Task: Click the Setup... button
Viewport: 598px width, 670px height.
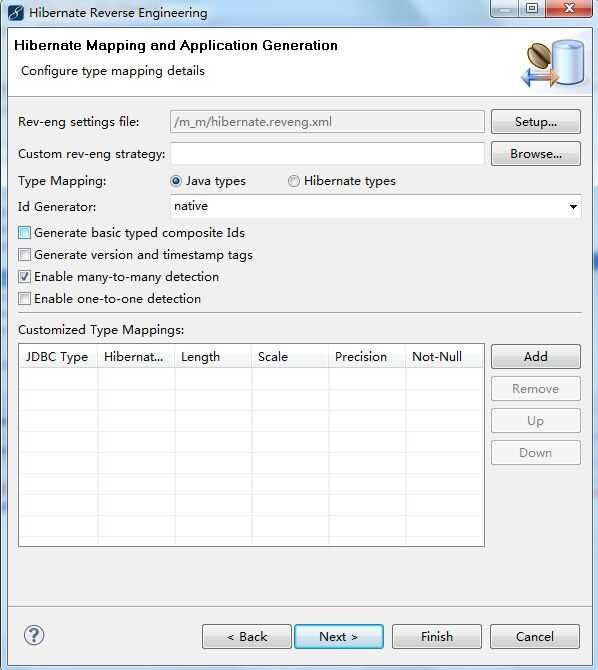Action: [x=536, y=122]
